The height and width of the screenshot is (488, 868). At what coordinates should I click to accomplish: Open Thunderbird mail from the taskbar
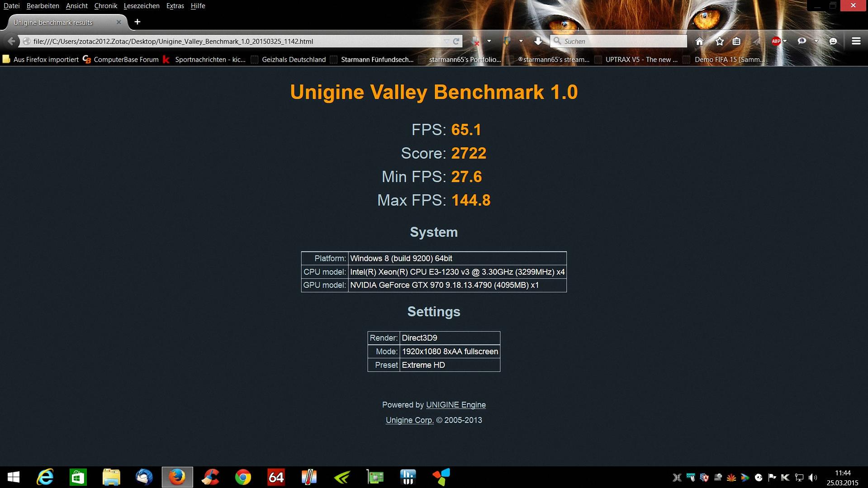click(144, 477)
